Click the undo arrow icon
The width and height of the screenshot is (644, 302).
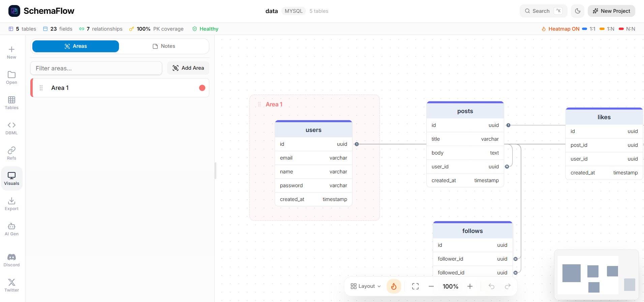[491, 286]
